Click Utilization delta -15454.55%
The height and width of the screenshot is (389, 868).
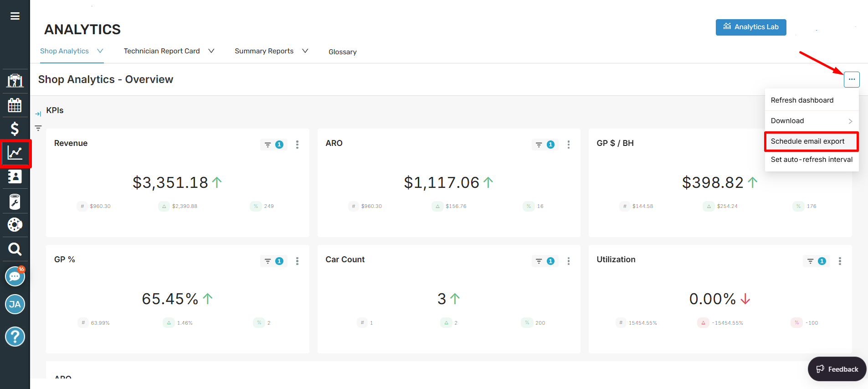pyautogui.click(x=728, y=323)
